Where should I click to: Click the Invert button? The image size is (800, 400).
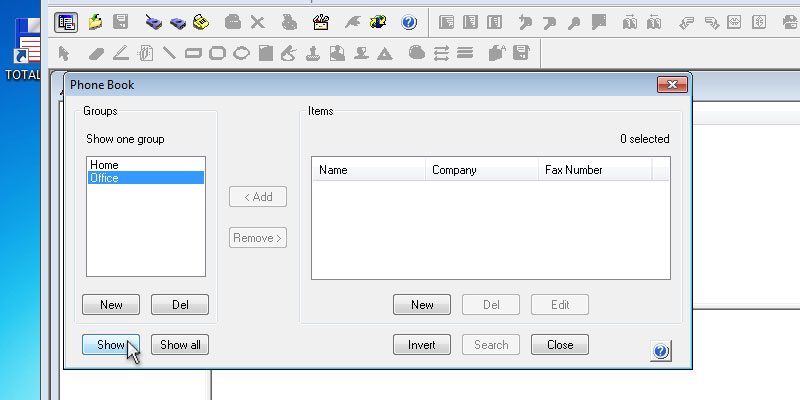[422, 345]
